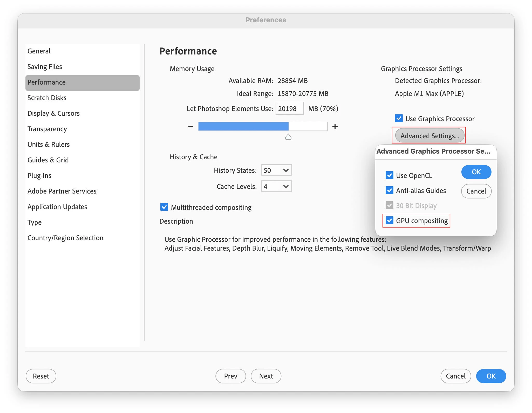
Task: Expand the Cache Levels dropdown
Action: tap(276, 186)
